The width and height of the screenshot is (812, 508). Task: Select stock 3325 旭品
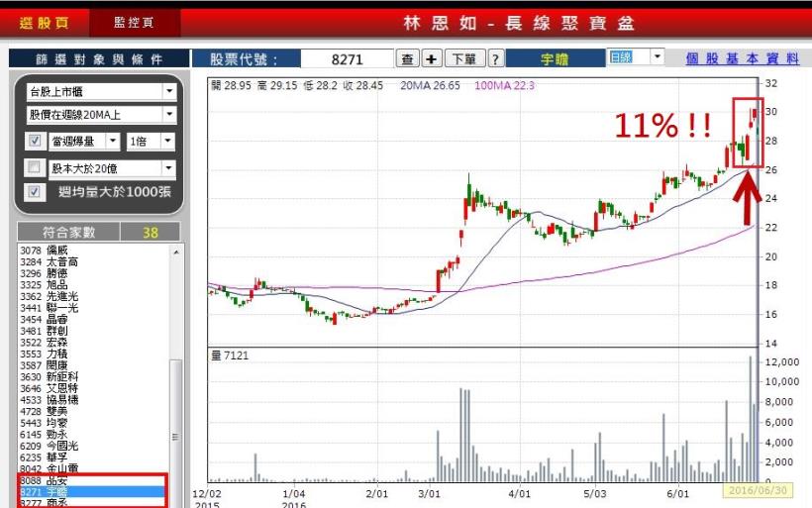pos(44,284)
